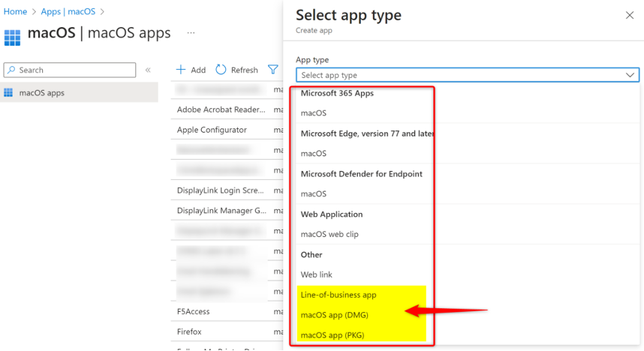644x351 pixels.
Task: Click the Apps | macOS breadcrumb link
Action: [x=68, y=11]
